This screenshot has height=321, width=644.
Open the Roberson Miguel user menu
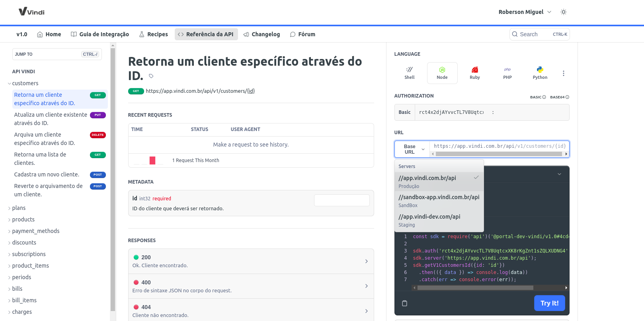tap(525, 12)
